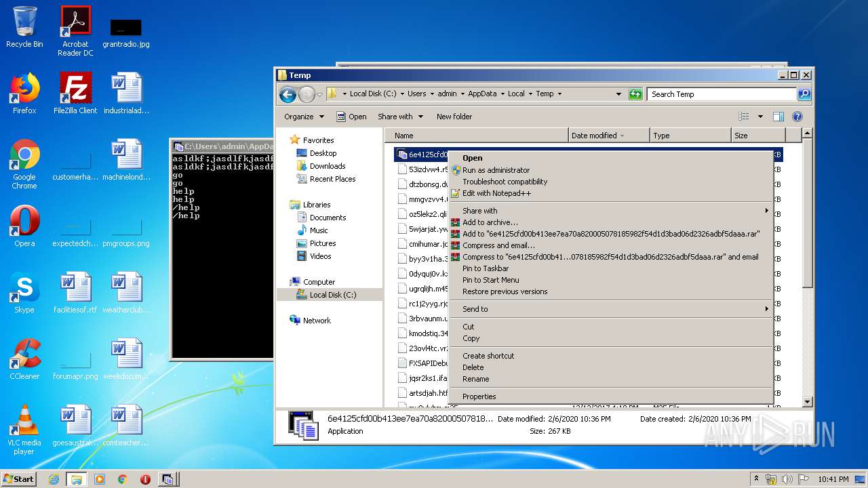Image resolution: width=868 pixels, height=488 pixels.
Task: Click Open button in Explorer toolbar
Action: click(351, 117)
